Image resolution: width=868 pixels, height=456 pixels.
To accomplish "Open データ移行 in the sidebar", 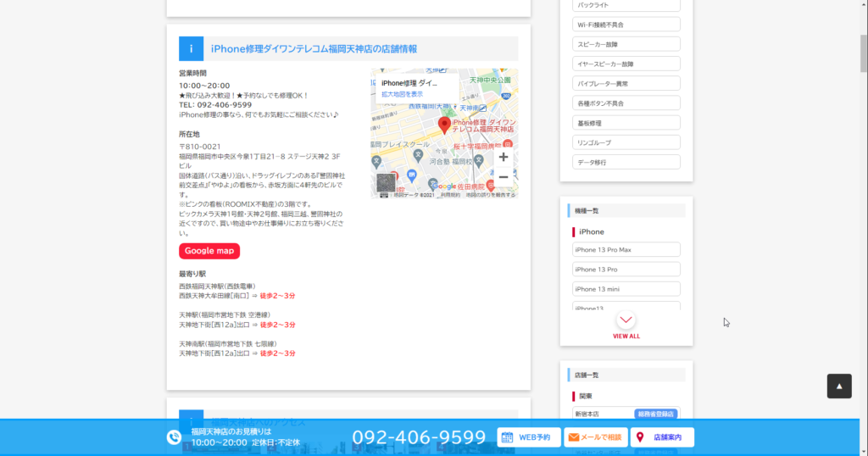I will (626, 162).
